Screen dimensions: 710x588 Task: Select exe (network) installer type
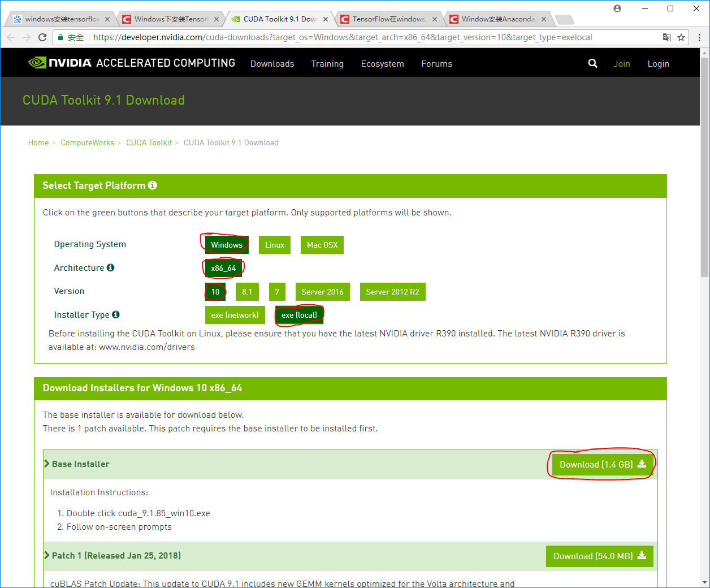coord(235,315)
